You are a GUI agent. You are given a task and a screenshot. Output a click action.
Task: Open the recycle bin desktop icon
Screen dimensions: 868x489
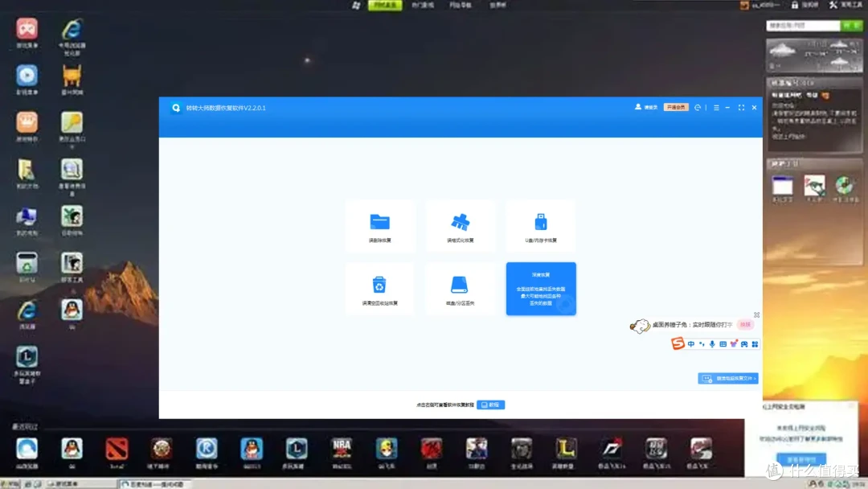point(27,263)
